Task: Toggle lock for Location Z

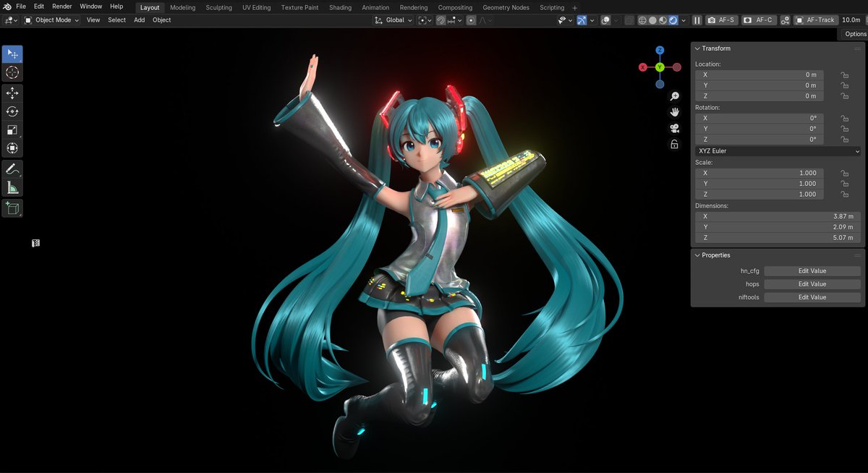Action: [843, 96]
